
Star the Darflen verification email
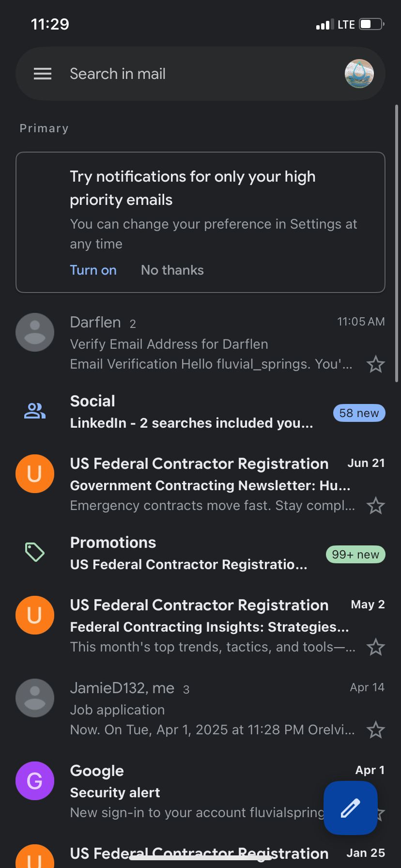(x=376, y=364)
